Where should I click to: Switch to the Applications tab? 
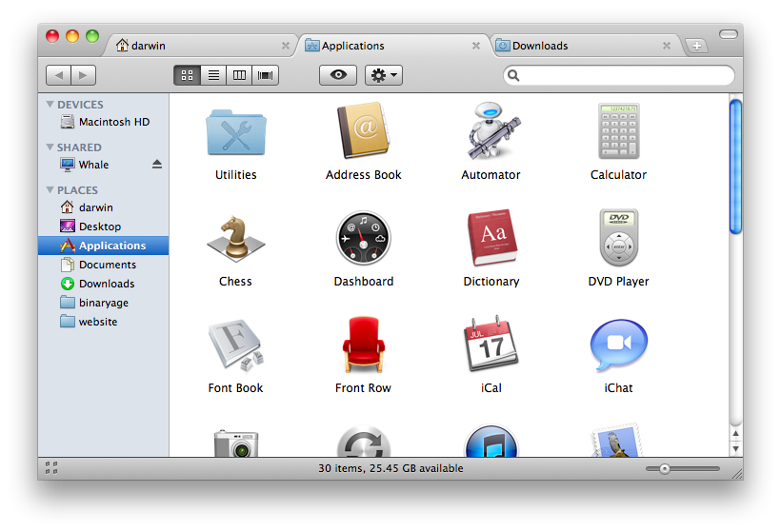click(x=393, y=46)
